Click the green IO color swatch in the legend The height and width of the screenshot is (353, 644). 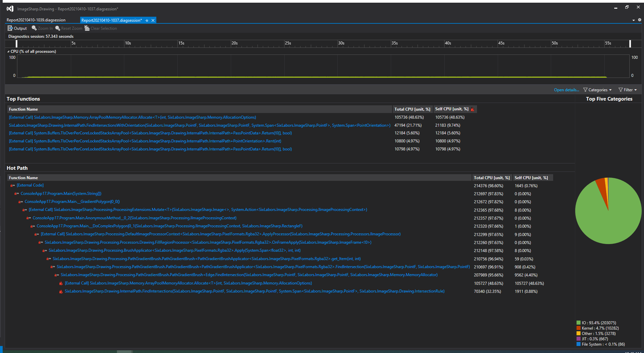pyautogui.click(x=578, y=323)
